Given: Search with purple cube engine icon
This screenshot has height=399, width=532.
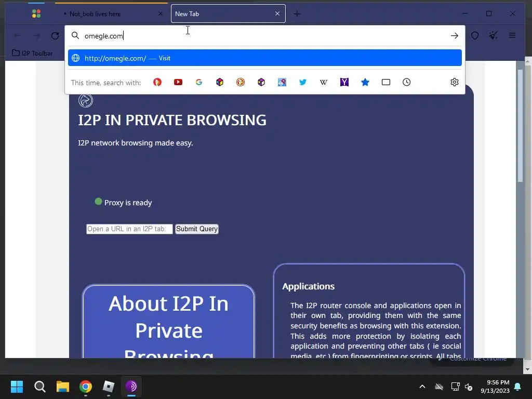Looking at the screenshot, I should pyautogui.click(x=261, y=82).
